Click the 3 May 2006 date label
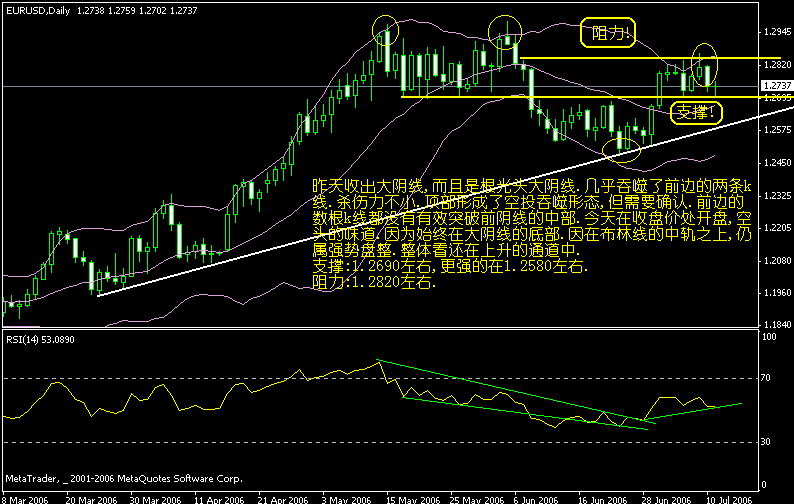Viewport: 794px width, 504px height. click(x=347, y=499)
